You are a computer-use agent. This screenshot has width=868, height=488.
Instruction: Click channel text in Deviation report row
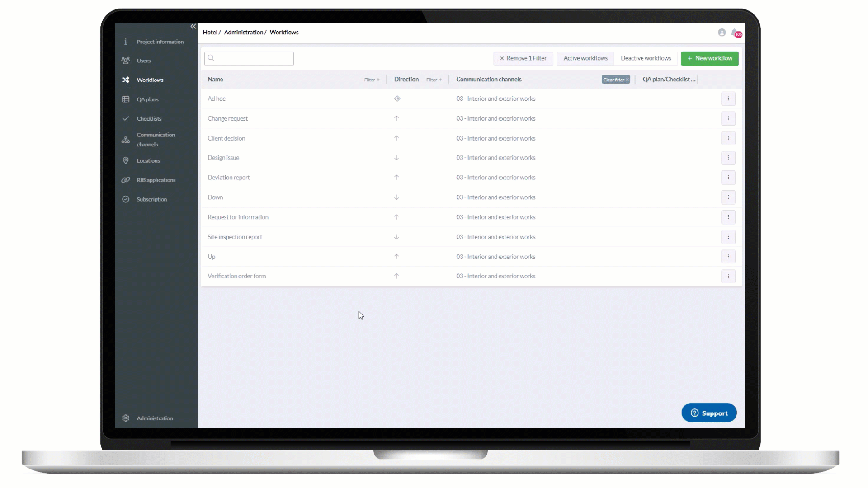tap(495, 178)
